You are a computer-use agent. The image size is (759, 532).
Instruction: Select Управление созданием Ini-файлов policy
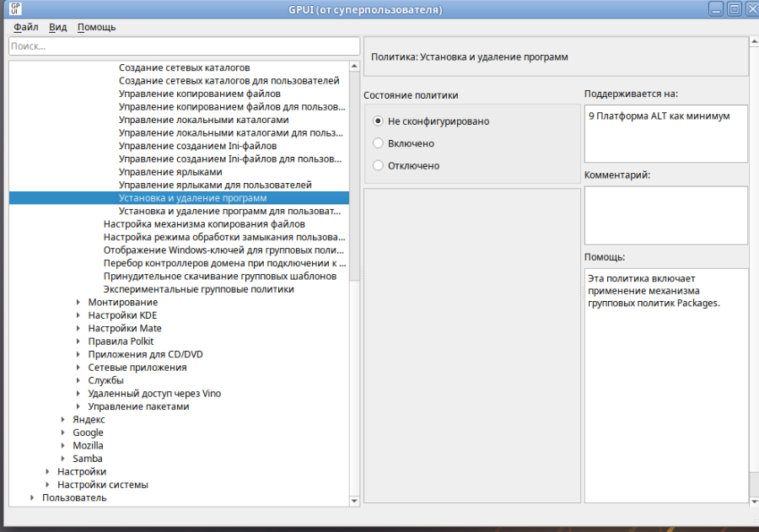197,146
